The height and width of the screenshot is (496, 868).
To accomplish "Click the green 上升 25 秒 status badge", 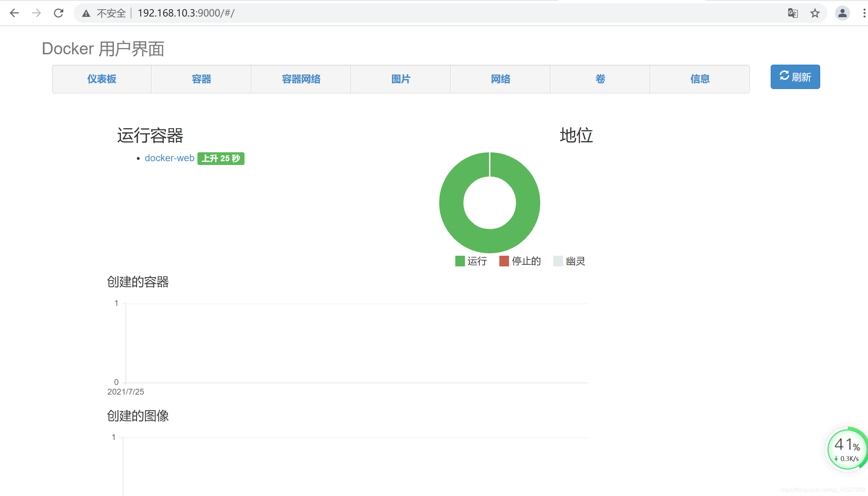I will tap(221, 158).
